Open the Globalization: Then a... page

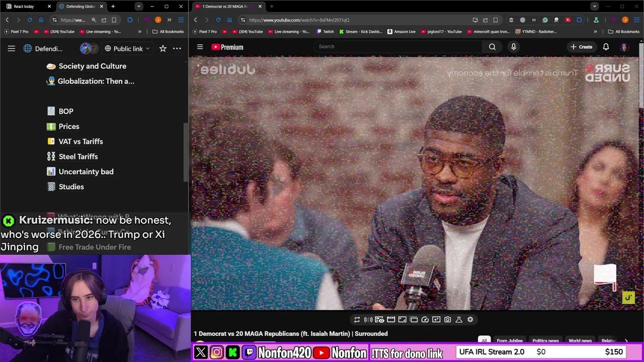tap(90, 81)
